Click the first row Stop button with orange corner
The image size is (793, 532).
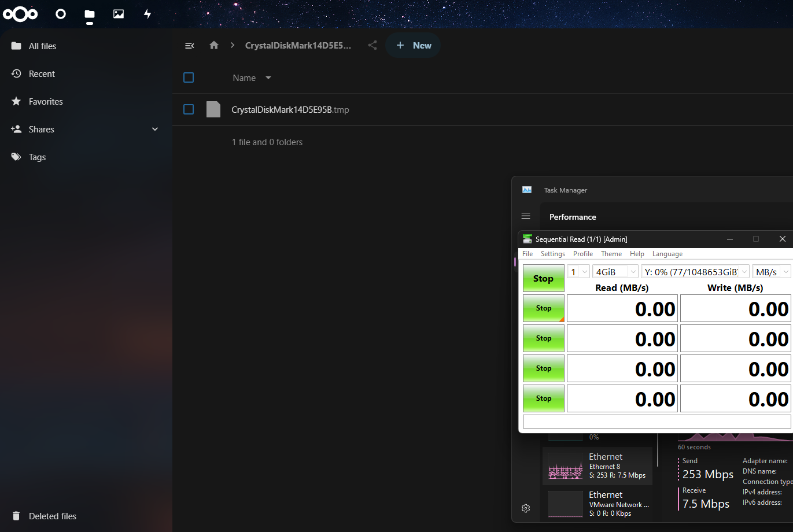click(544, 308)
